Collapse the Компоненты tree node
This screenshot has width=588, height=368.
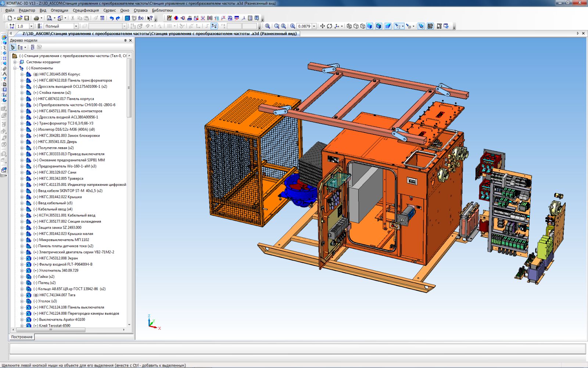15,68
